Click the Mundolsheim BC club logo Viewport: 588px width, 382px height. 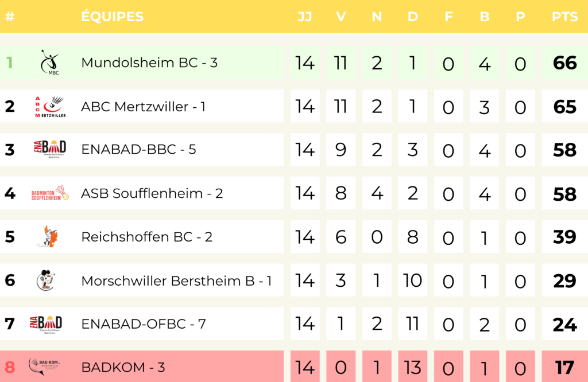51,63
